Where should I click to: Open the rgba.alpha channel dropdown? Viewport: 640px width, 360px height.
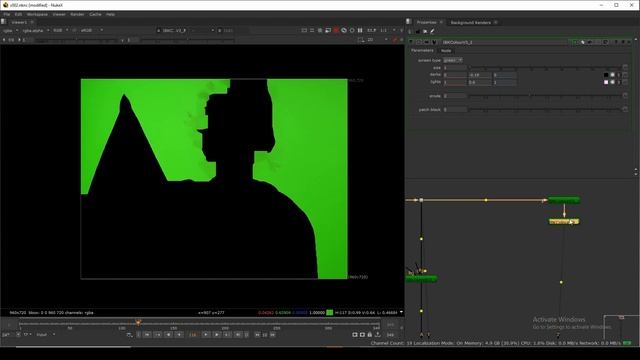36,30
